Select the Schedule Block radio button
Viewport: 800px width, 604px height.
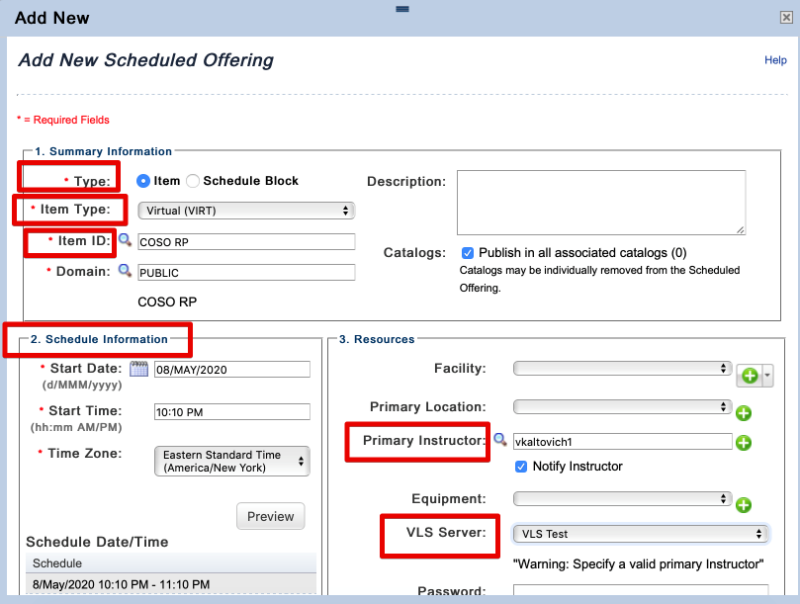tap(193, 181)
